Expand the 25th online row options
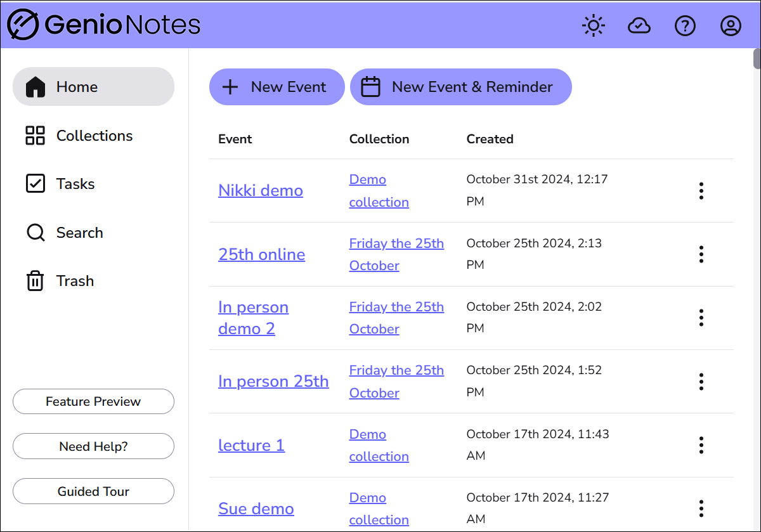 701,254
